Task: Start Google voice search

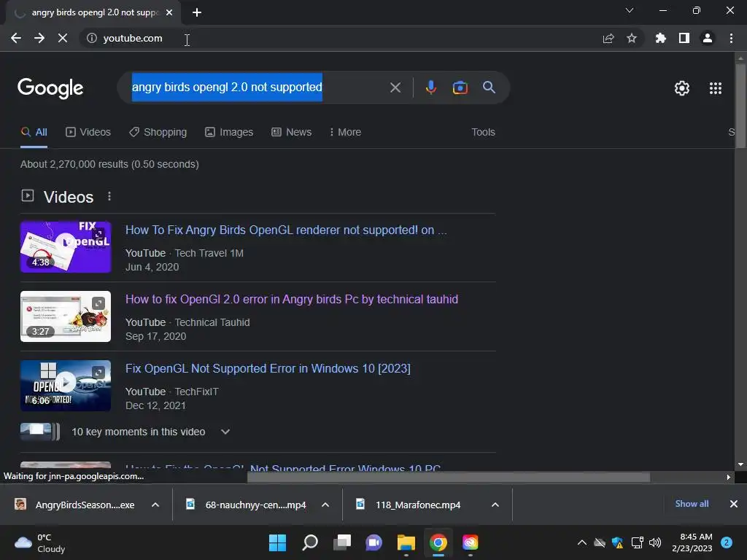Action: (x=430, y=87)
